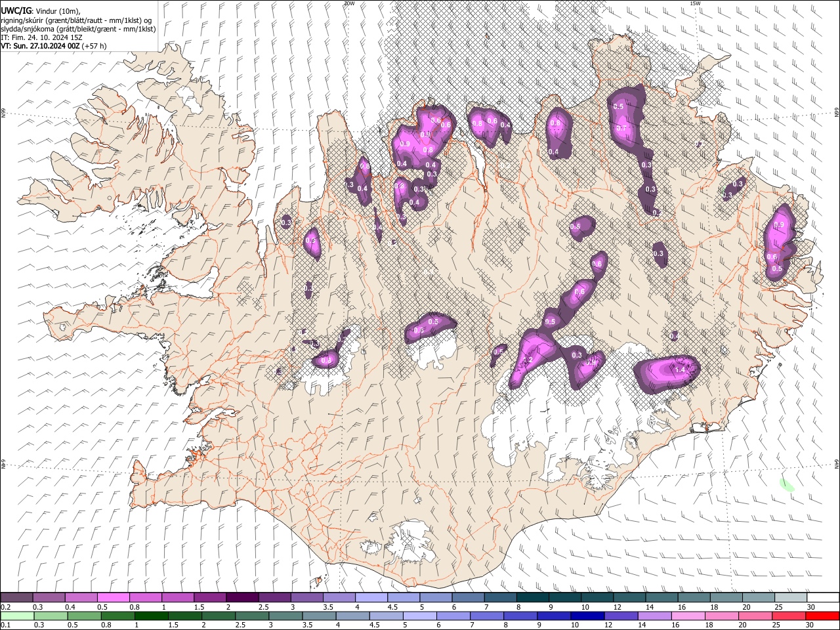The width and height of the screenshot is (840, 630).
Task: Select the dark green lower swatch between 1 and 1.5
Action: 152,616
